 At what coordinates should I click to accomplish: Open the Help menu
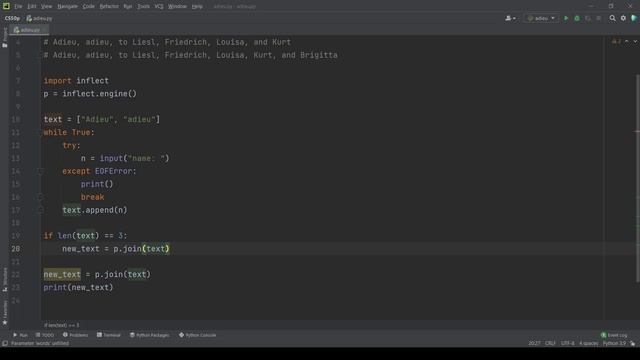[197, 7]
